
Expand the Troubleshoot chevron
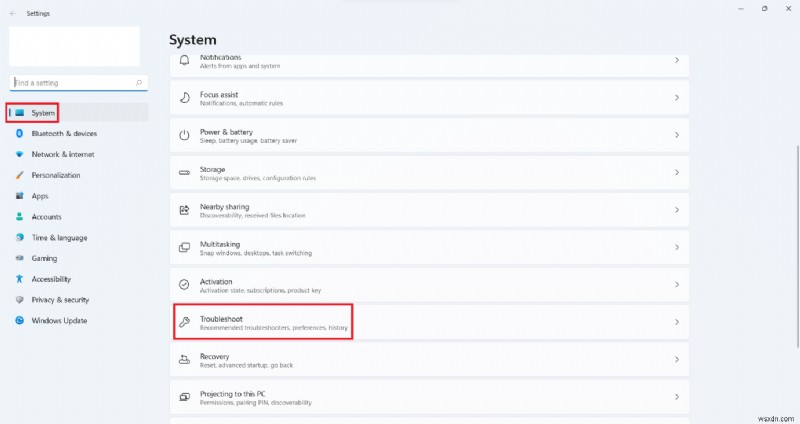[x=677, y=322]
